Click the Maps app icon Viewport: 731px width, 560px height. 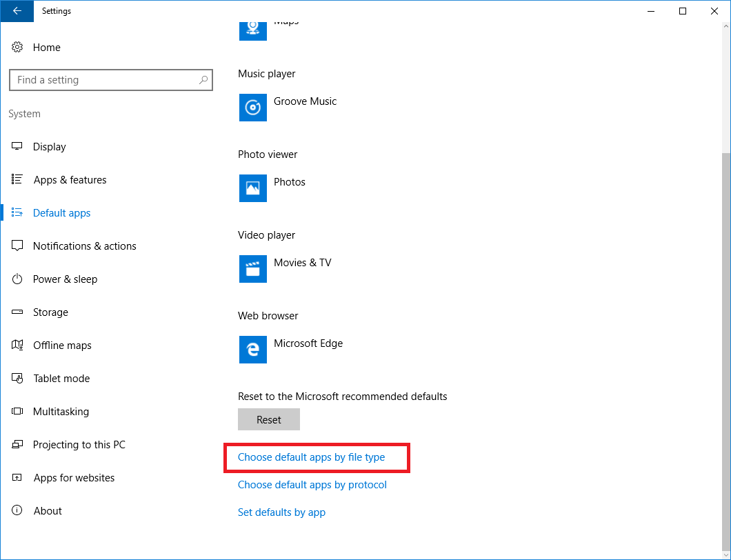point(253,31)
